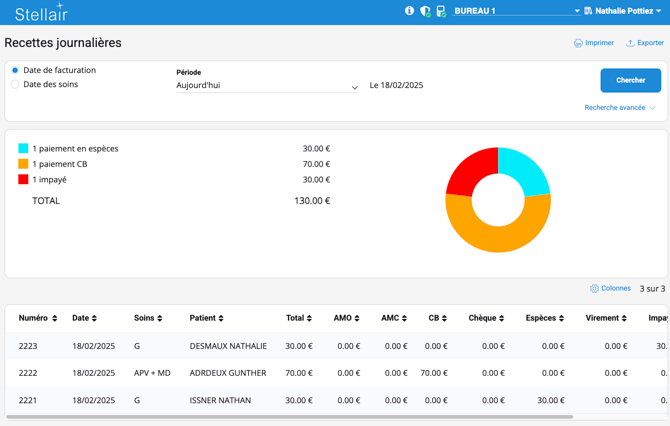
Task: Open the Colonnes gear settings
Action: pos(594,289)
